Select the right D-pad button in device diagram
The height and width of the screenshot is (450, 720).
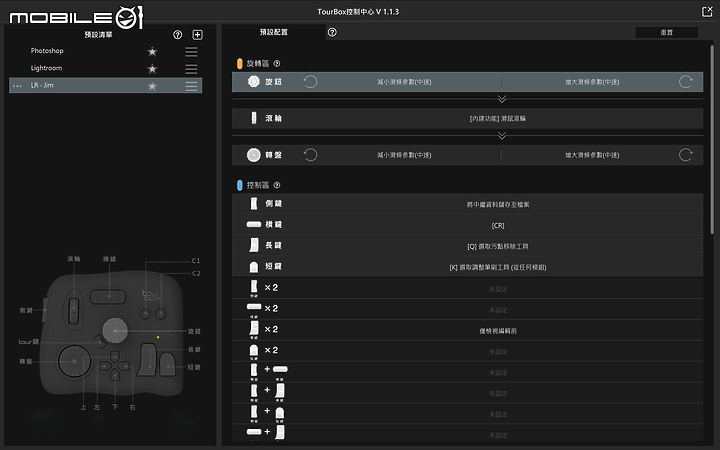tap(125, 366)
